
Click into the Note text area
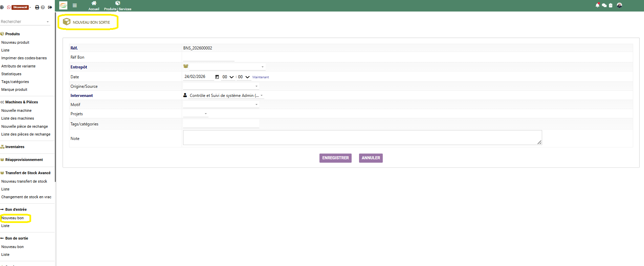click(x=362, y=138)
